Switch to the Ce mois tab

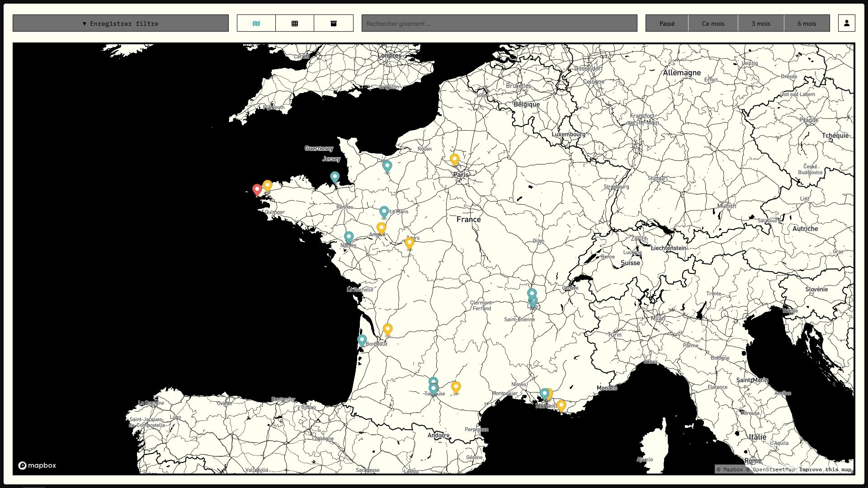[x=713, y=23]
